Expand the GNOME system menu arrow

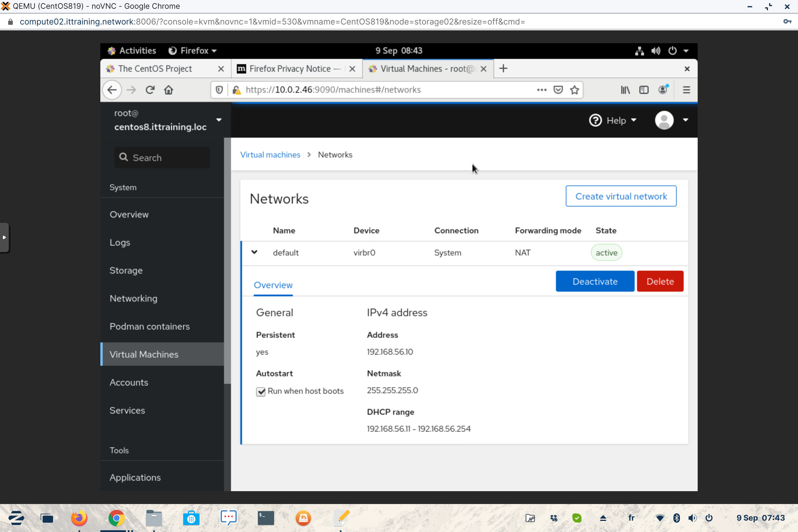(x=686, y=51)
